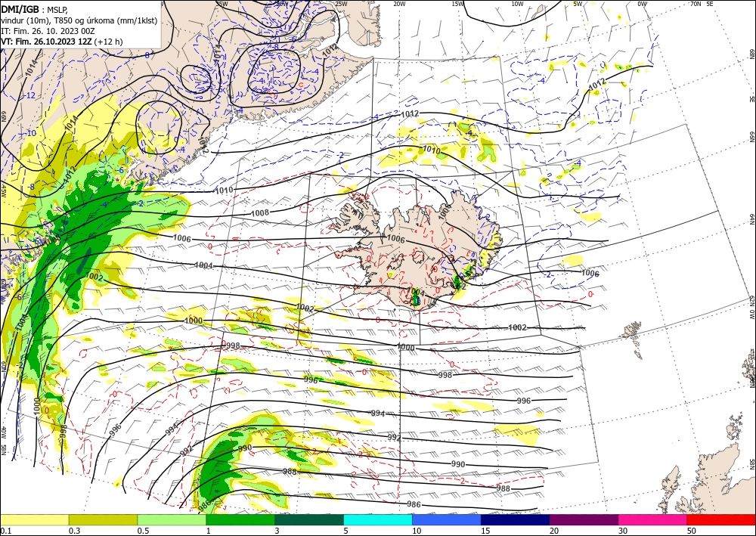756x536 pixels.
Task: Click the legend value "0.1"
Action: coord(5,531)
